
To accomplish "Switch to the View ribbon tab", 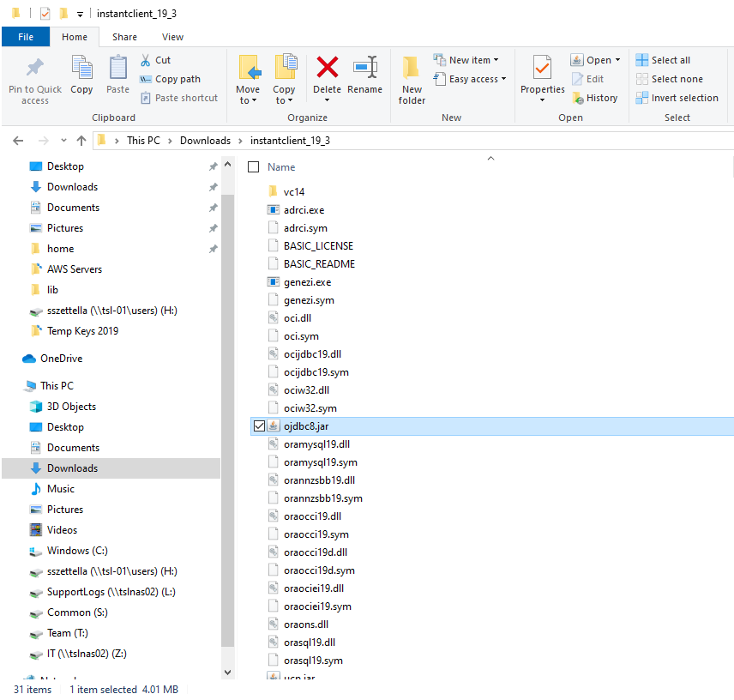I will (172, 37).
